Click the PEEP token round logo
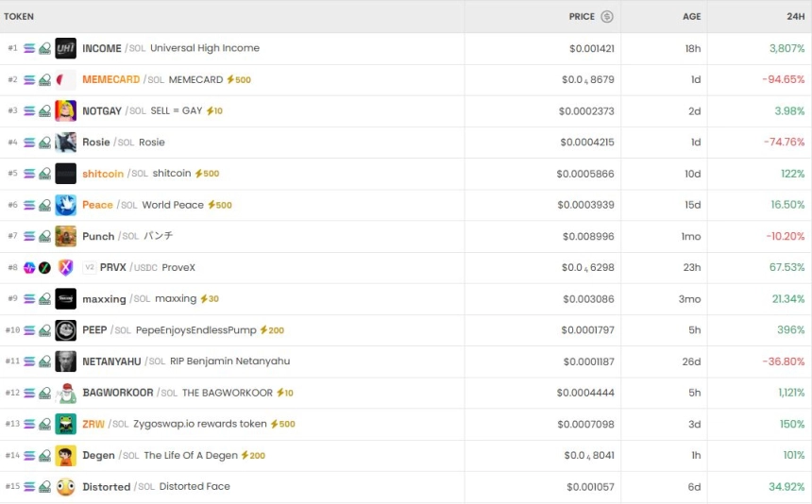Screen dimensions: 812x504 65,330
